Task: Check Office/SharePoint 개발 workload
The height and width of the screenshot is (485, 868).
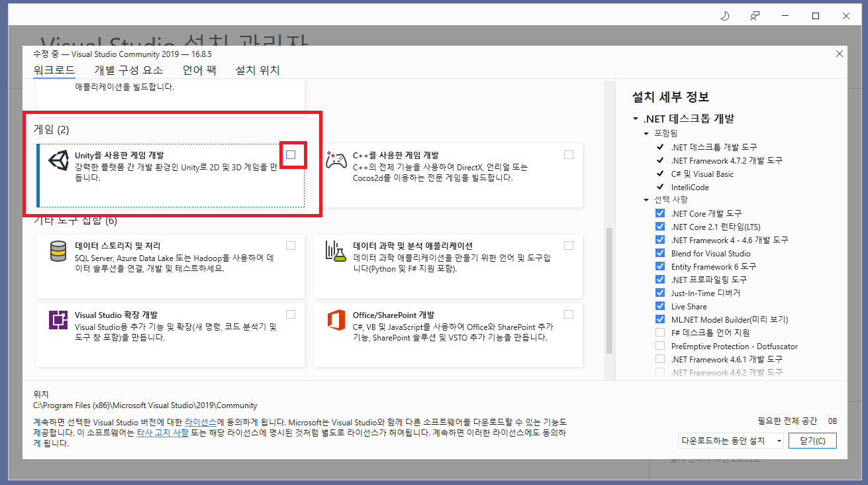Action: 569,314
